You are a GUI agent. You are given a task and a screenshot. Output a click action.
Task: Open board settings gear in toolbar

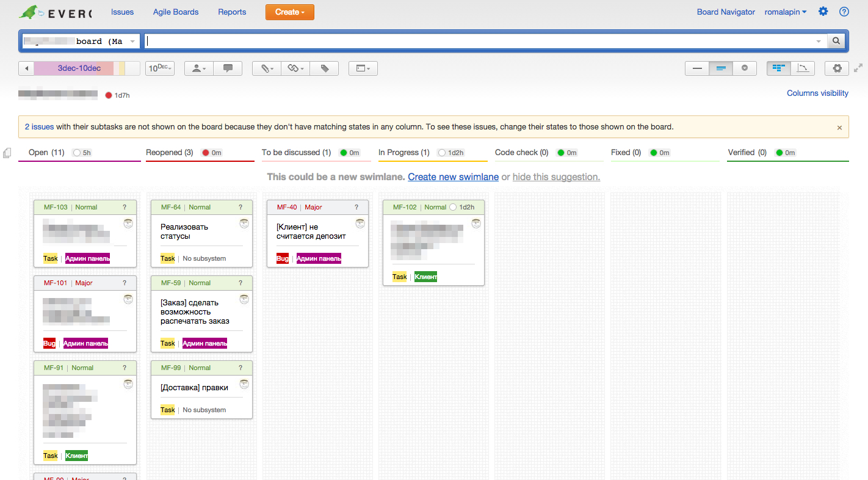(x=836, y=68)
